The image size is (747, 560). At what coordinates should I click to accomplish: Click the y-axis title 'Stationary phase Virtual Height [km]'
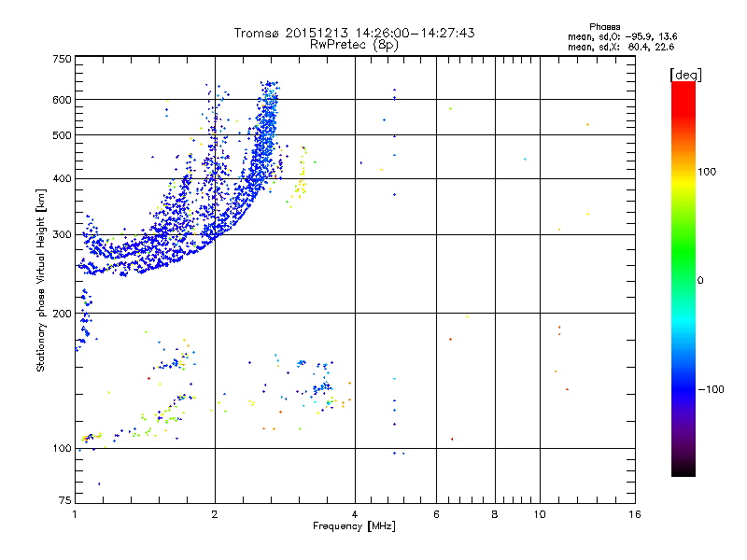click(x=41, y=280)
